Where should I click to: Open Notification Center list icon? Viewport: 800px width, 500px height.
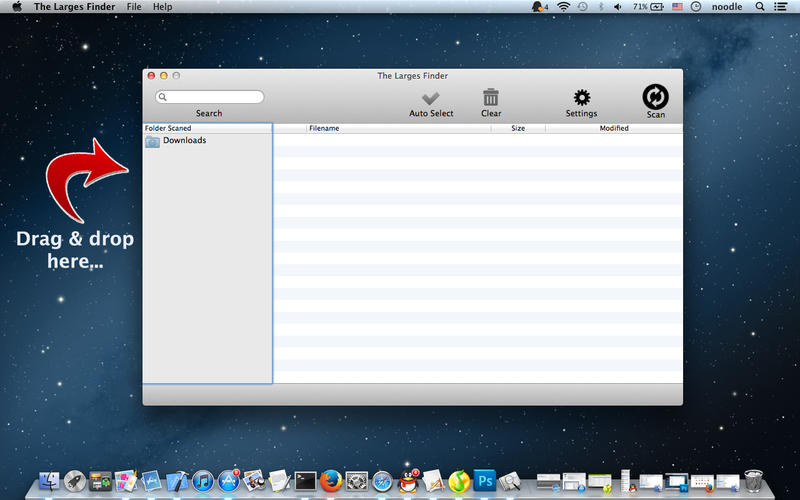(x=780, y=7)
